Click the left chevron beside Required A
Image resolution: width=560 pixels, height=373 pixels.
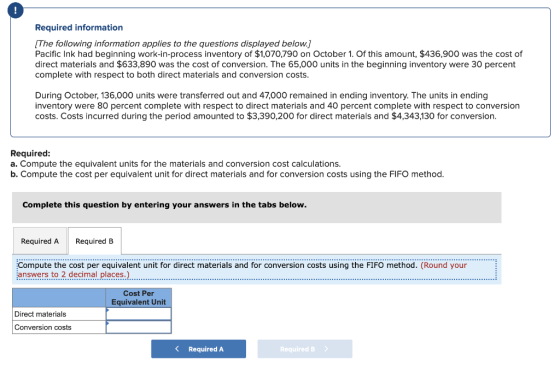[x=177, y=349]
